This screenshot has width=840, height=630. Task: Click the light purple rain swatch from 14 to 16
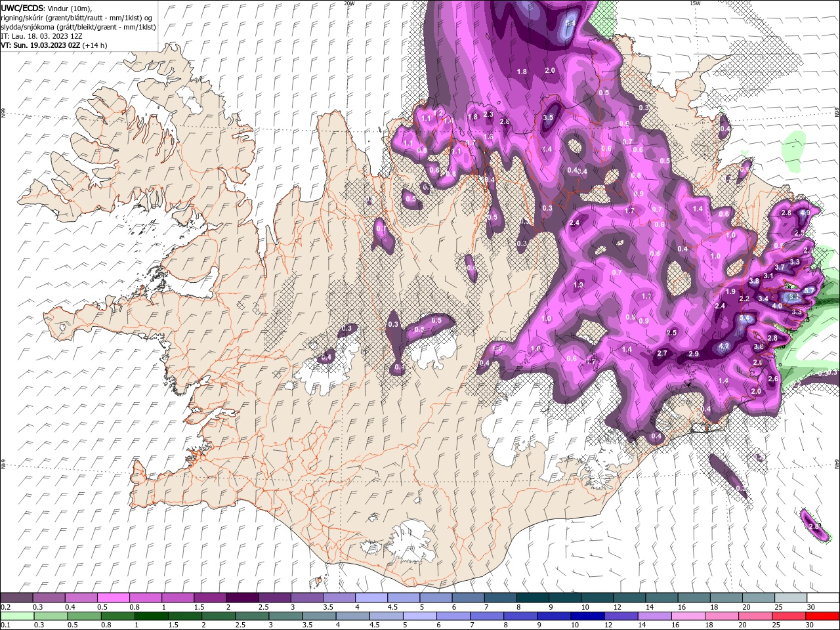coord(654,616)
